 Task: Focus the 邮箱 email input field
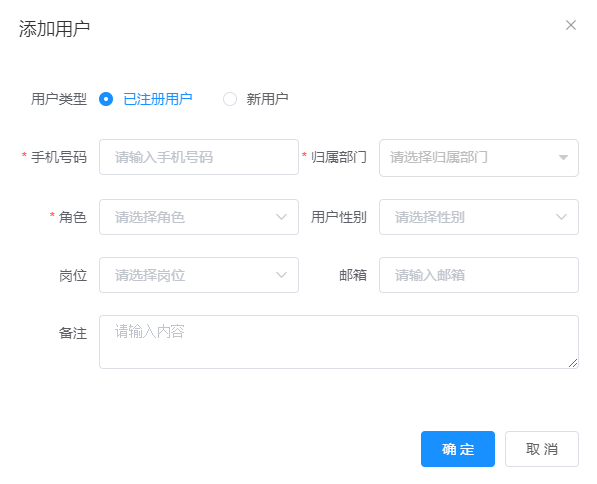point(479,275)
